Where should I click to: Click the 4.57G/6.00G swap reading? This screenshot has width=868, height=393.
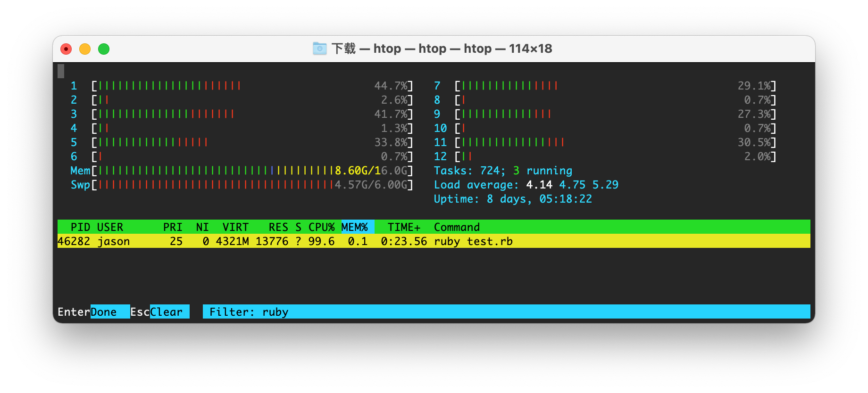tap(371, 185)
